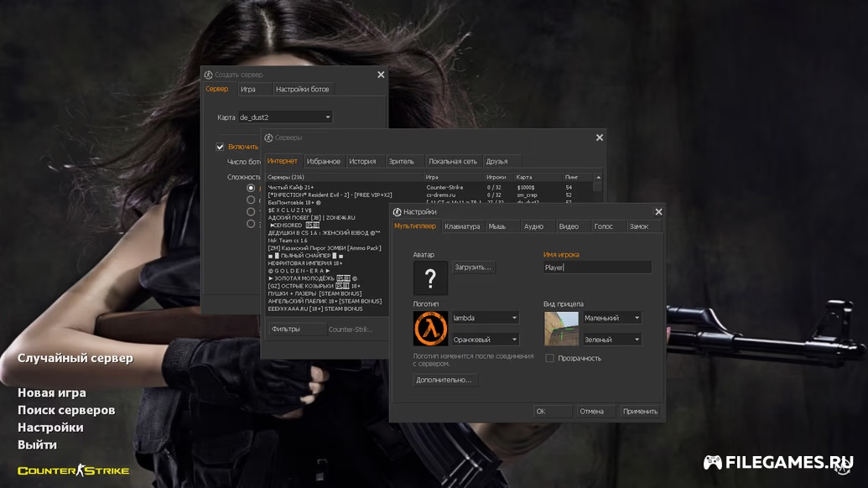Switch to the Клавиатура tab
This screenshot has height=488, width=868.
point(462,226)
